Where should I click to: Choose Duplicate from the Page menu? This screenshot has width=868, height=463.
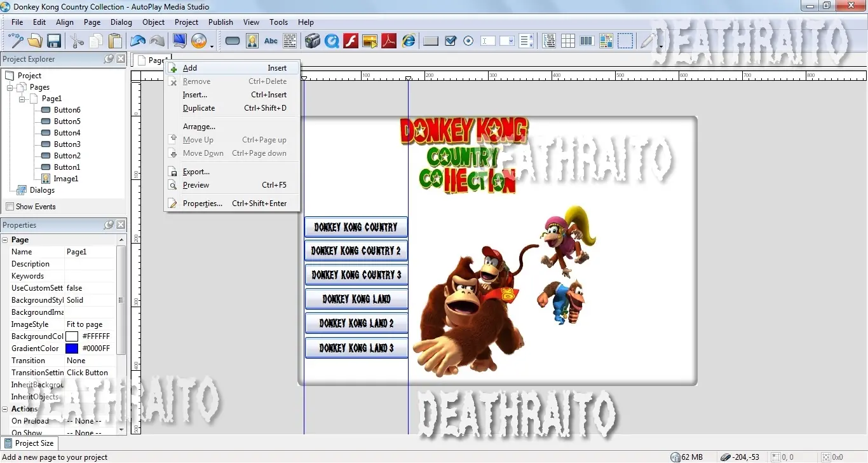pos(231,108)
